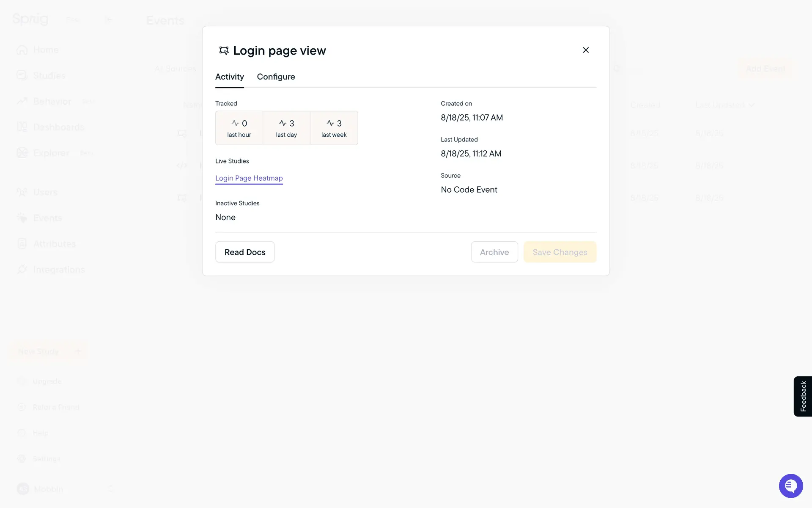Click the Home icon in sidebar
The width and height of the screenshot is (812, 508).
[22, 50]
